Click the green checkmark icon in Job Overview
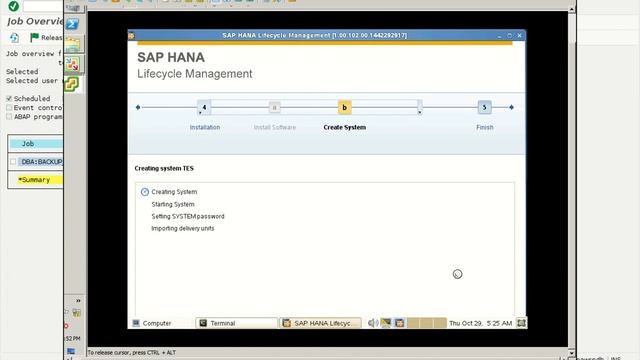This screenshot has width=640, height=360. pyautogui.click(x=13, y=6)
